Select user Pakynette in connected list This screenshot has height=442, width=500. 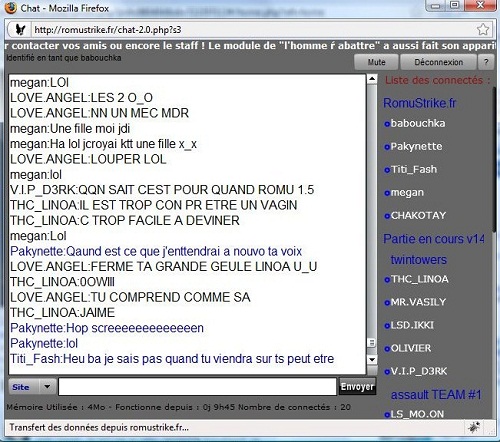(416, 146)
